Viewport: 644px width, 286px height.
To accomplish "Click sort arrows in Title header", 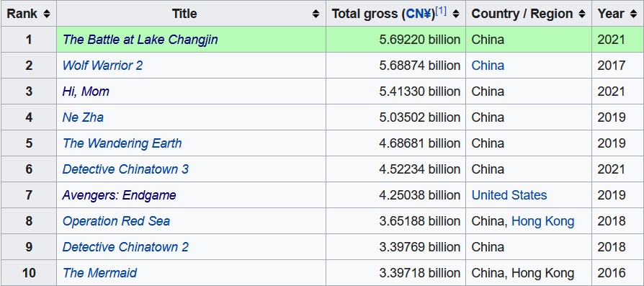I will pos(316,14).
